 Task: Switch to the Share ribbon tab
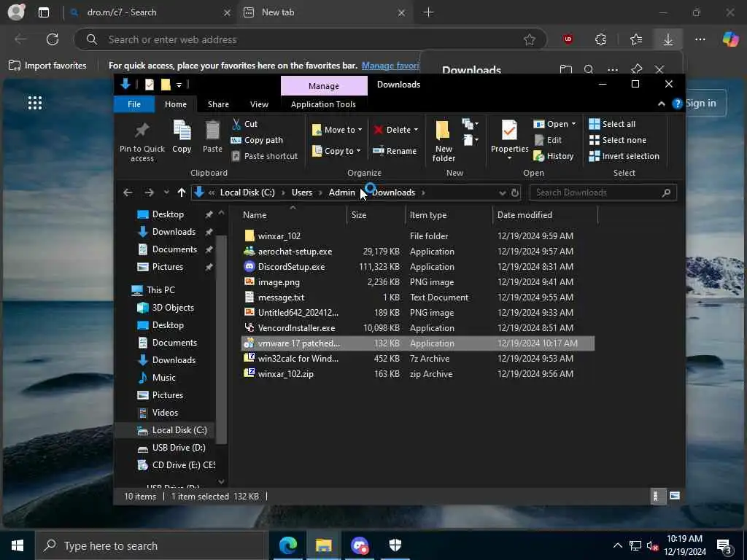[218, 104]
